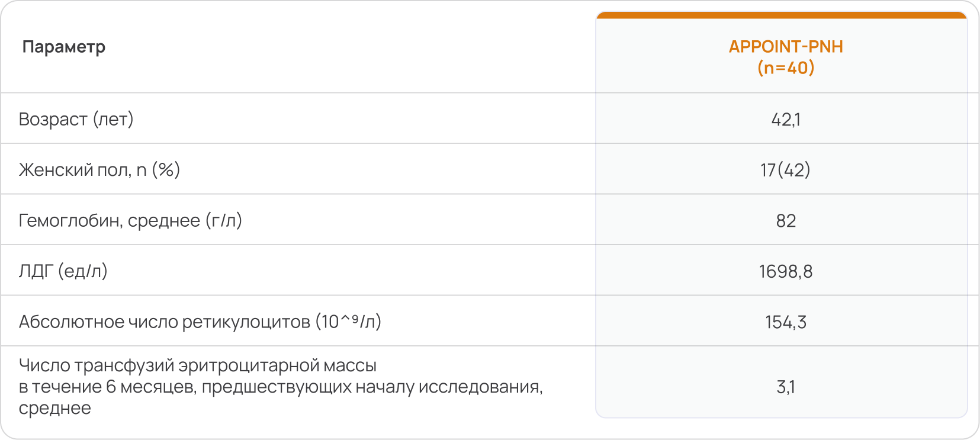Click the "Параметр" column header
Viewport: 980px width, 440px height.
point(64,47)
